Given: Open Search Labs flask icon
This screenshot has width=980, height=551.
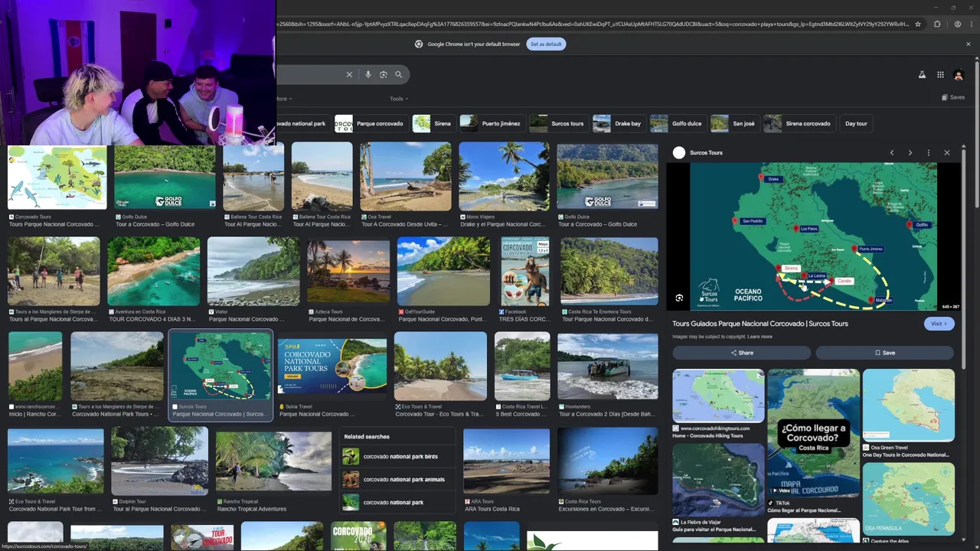Looking at the screenshot, I should [922, 75].
